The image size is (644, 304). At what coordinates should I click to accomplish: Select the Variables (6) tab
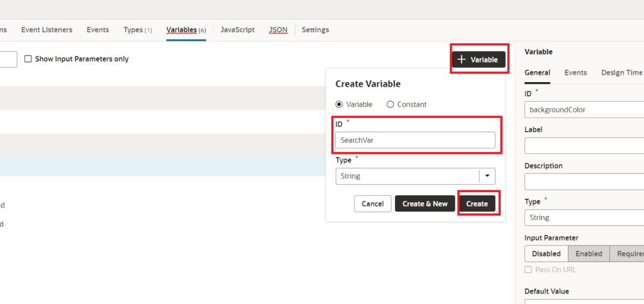click(x=186, y=30)
